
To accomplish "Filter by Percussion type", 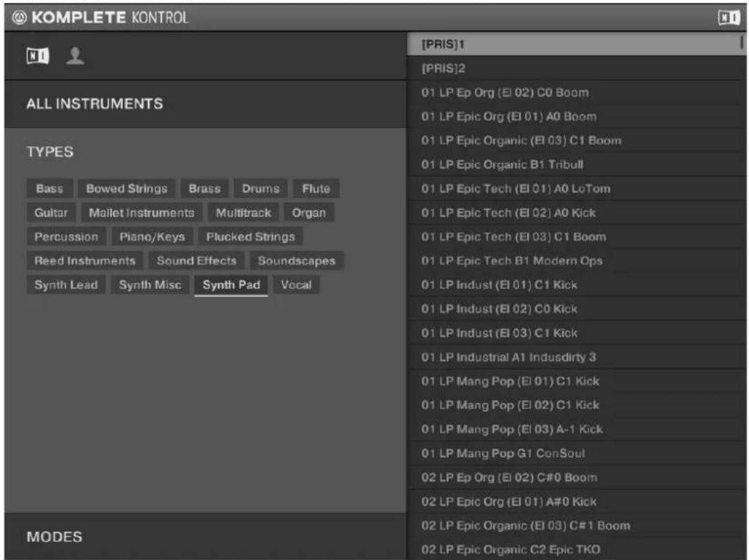I will (66, 236).
